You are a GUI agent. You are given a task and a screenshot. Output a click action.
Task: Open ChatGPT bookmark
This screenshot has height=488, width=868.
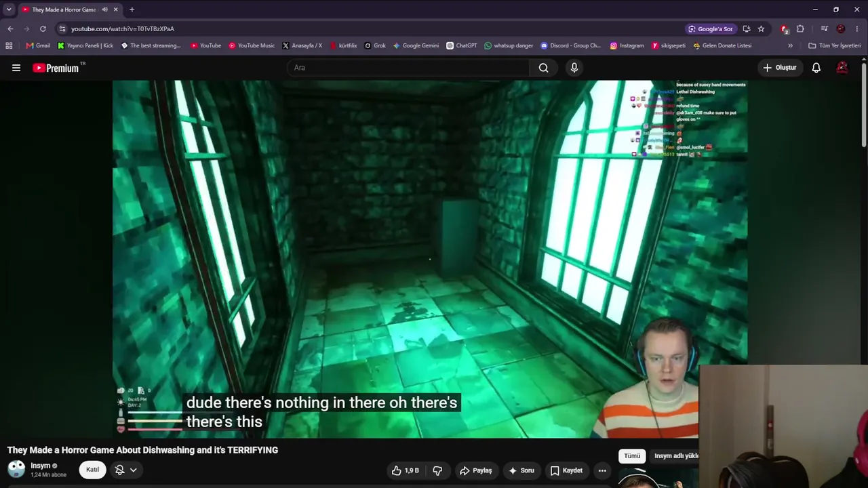[462, 45]
